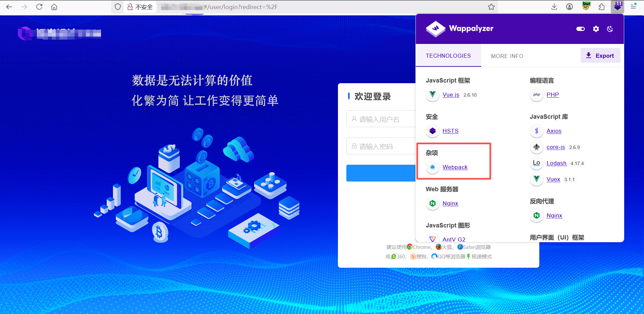Open the browser hamburger menu
This screenshot has height=314, width=644.
tap(634, 7)
